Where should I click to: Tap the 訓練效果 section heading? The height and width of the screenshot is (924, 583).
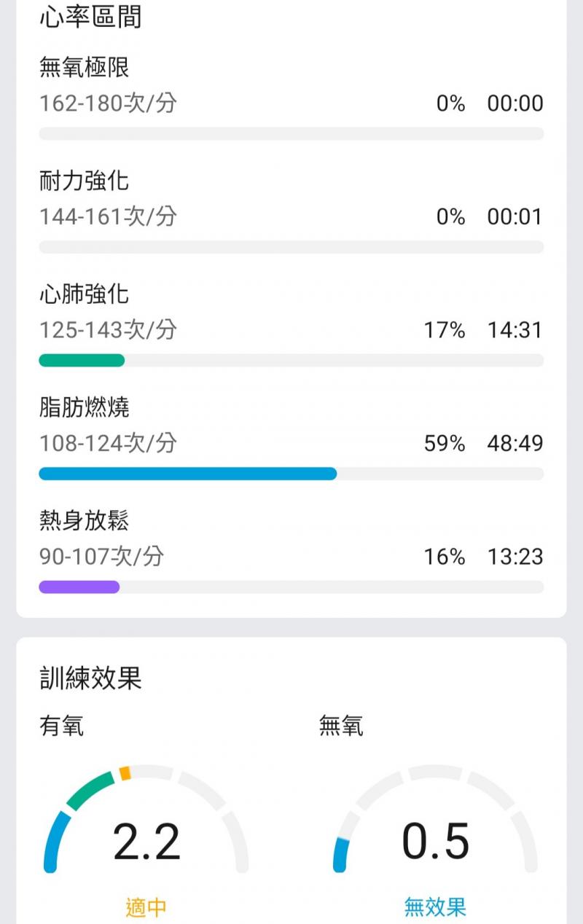point(90,678)
